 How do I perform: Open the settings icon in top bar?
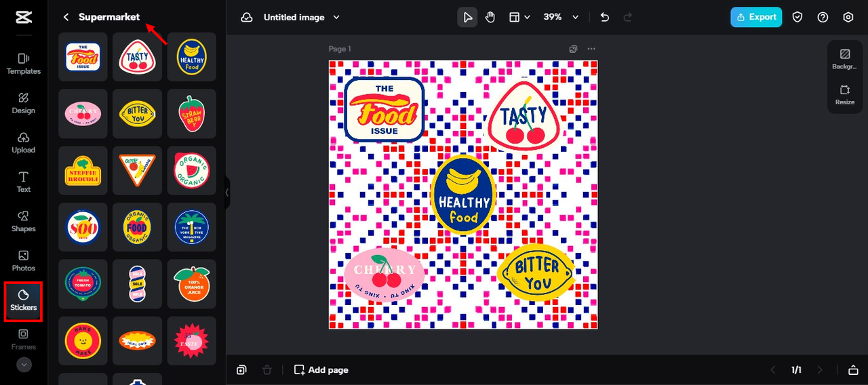coord(848,17)
